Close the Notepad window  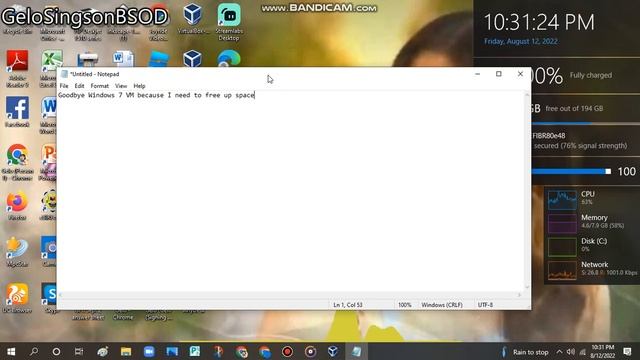pos(520,74)
